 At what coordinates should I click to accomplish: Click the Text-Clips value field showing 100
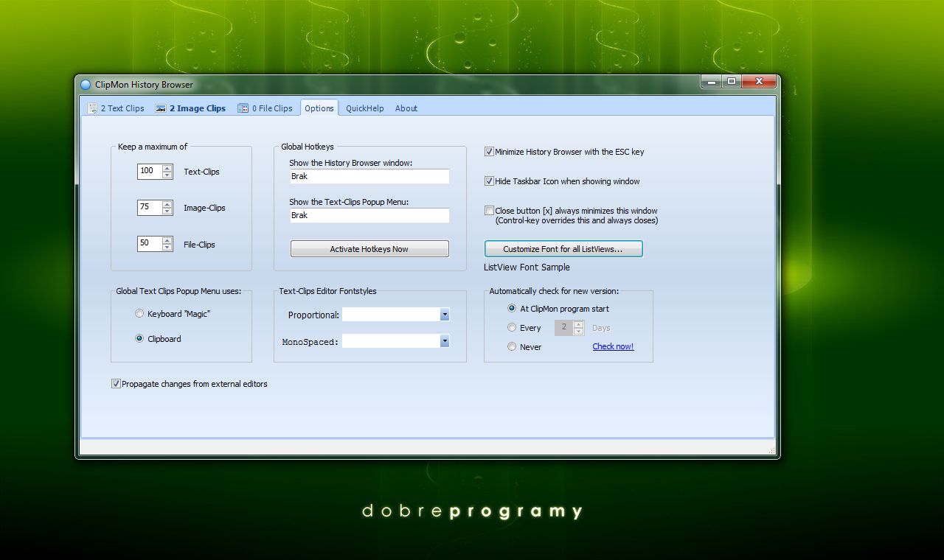coord(150,171)
